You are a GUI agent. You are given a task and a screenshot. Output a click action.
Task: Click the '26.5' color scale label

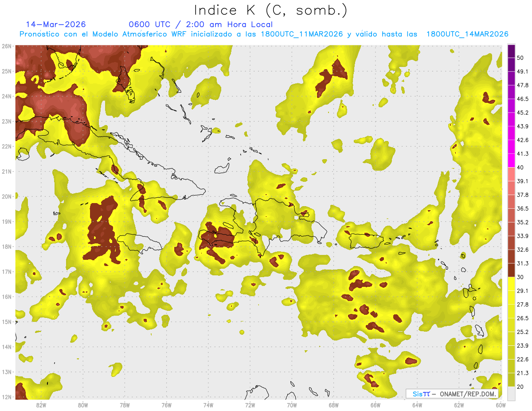[522, 318]
